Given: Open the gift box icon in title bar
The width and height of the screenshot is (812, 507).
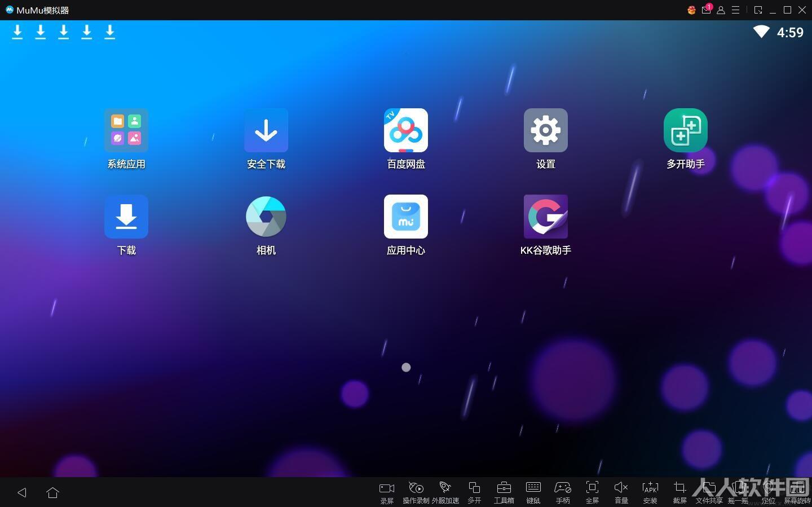Looking at the screenshot, I should click(x=691, y=10).
